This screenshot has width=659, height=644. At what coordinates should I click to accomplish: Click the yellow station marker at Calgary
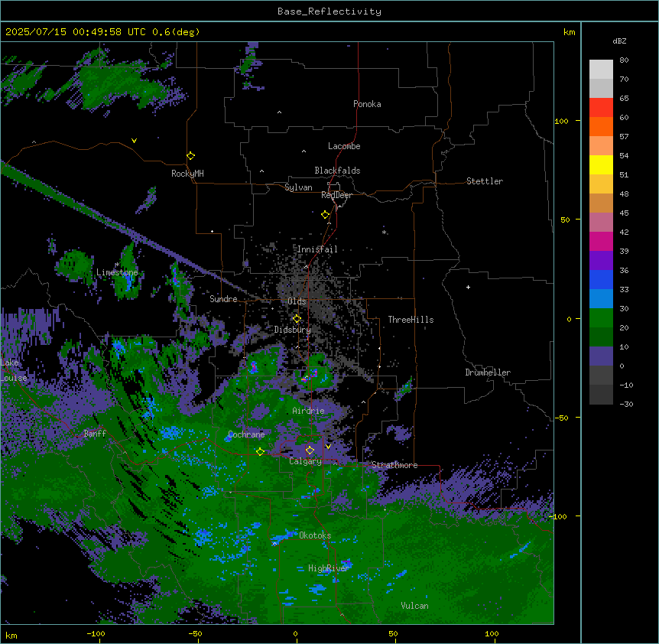pos(310,450)
